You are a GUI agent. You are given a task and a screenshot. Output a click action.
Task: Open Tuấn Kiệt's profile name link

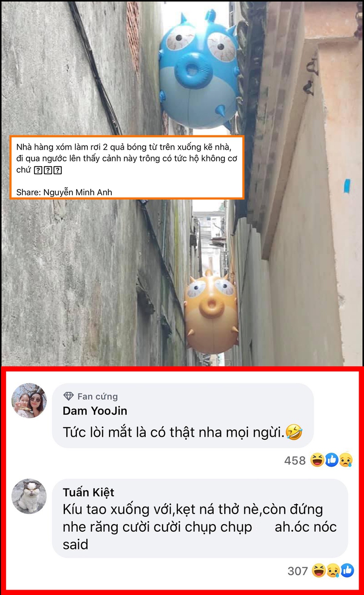[x=88, y=492]
